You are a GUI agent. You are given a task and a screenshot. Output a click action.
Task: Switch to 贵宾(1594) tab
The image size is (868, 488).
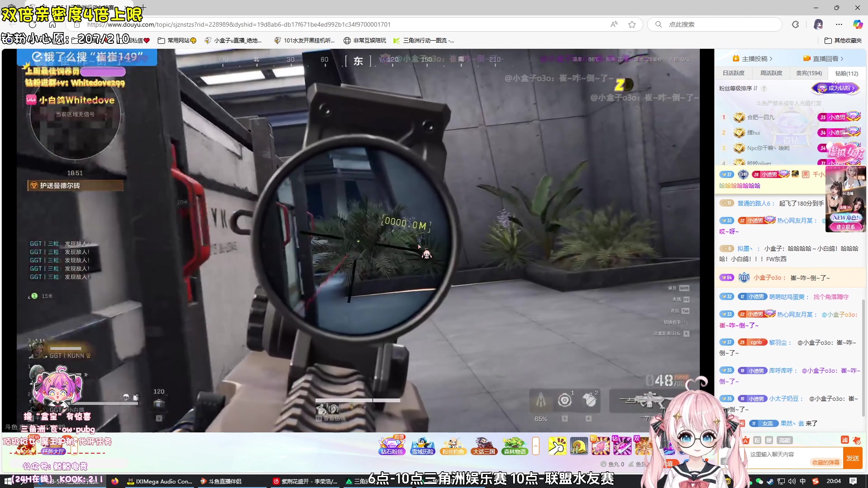pos(809,73)
